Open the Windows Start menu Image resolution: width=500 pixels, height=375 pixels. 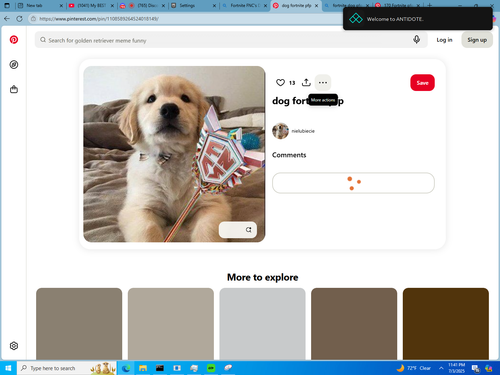point(8,368)
